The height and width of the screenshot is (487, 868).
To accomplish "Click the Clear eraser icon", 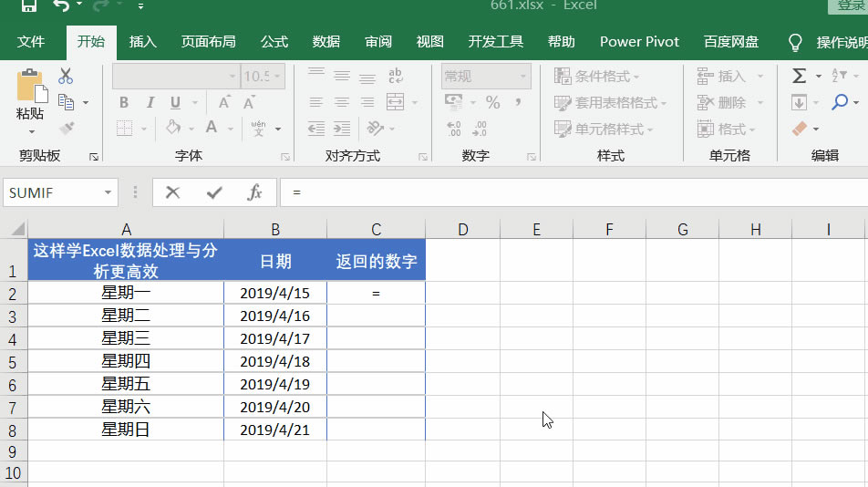I will pyautogui.click(x=800, y=129).
